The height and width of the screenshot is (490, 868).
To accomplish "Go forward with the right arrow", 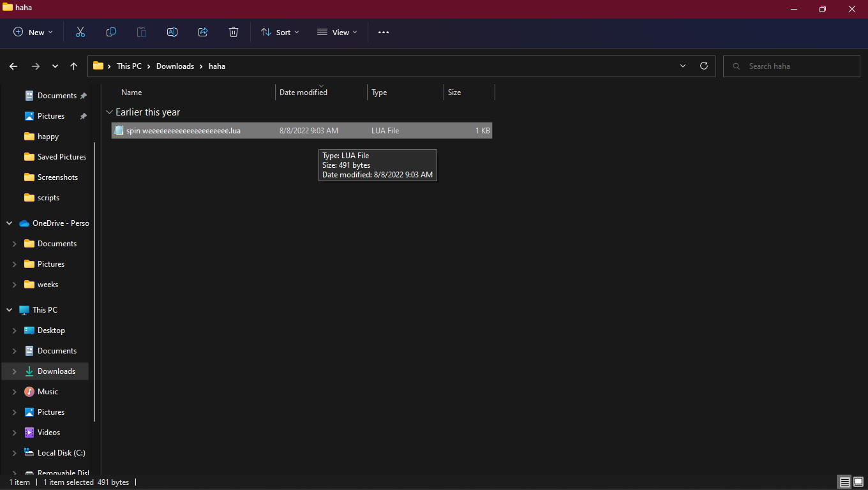I will (x=36, y=66).
